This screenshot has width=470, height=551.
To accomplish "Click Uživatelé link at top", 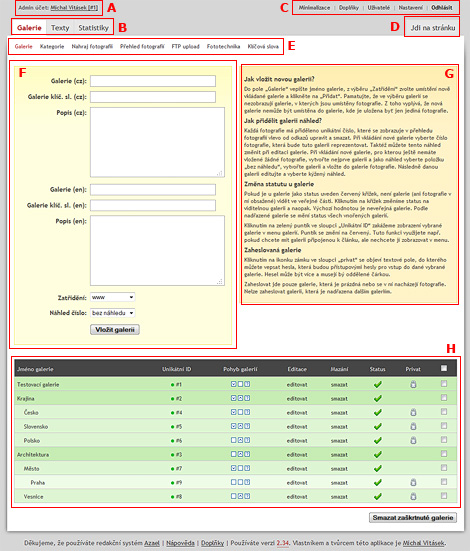I will coord(379,7).
